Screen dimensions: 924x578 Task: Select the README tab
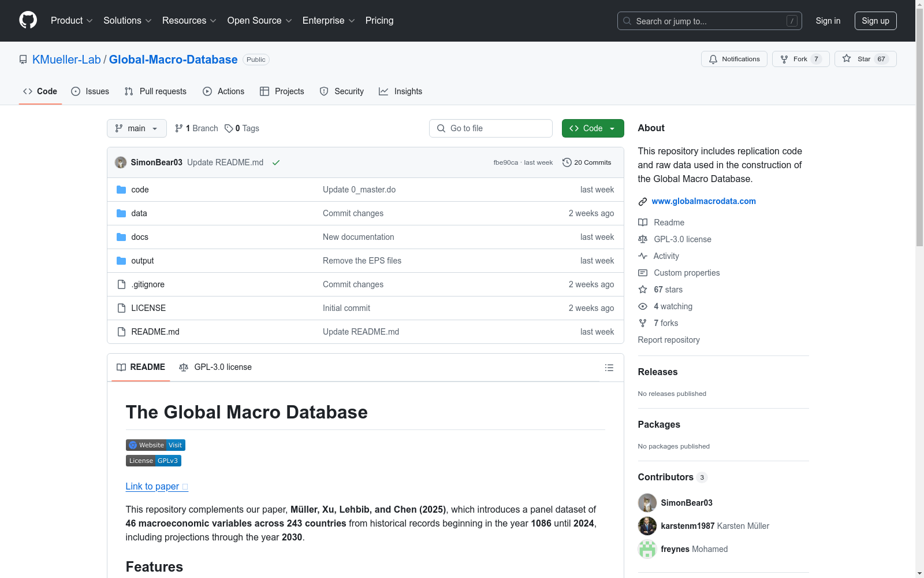tap(141, 367)
